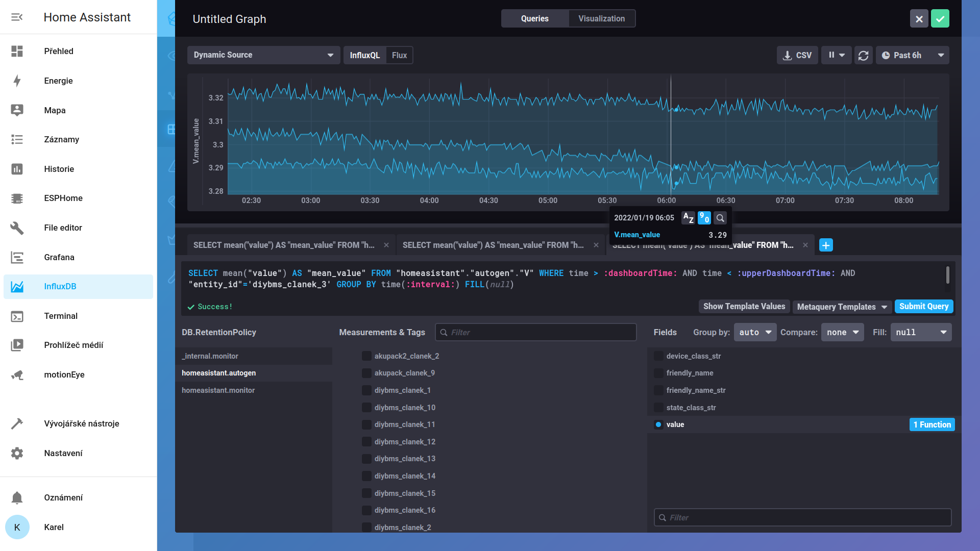Open the Fill null dropdown
980x551 pixels.
click(921, 332)
